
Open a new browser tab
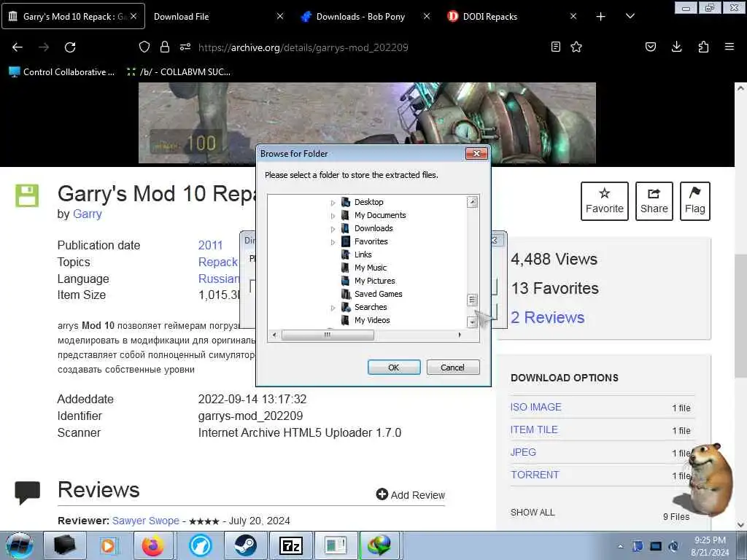pyautogui.click(x=601, y=17)
